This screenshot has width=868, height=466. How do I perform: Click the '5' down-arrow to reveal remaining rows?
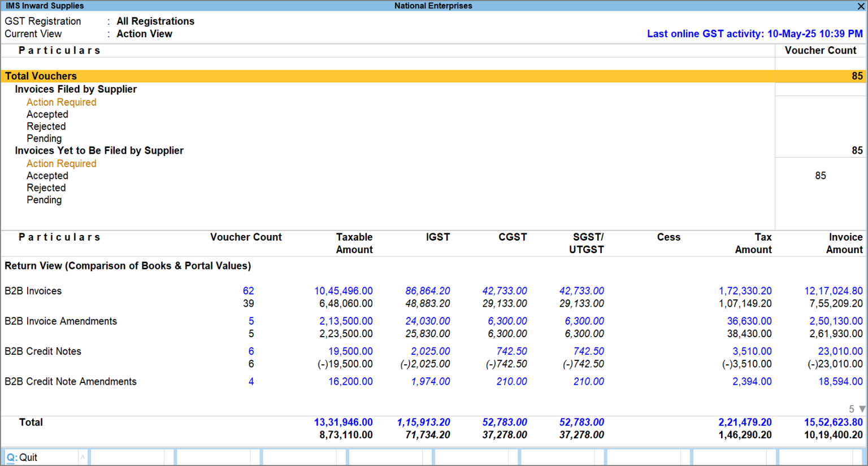(856, 408)
